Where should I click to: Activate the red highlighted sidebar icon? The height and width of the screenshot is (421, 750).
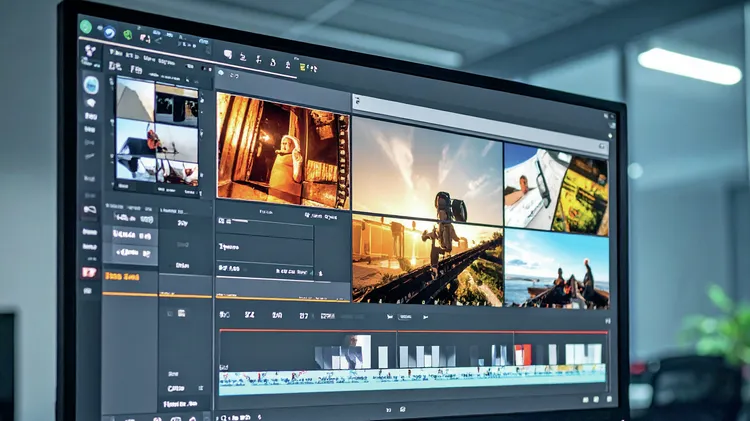pos(89,272)
